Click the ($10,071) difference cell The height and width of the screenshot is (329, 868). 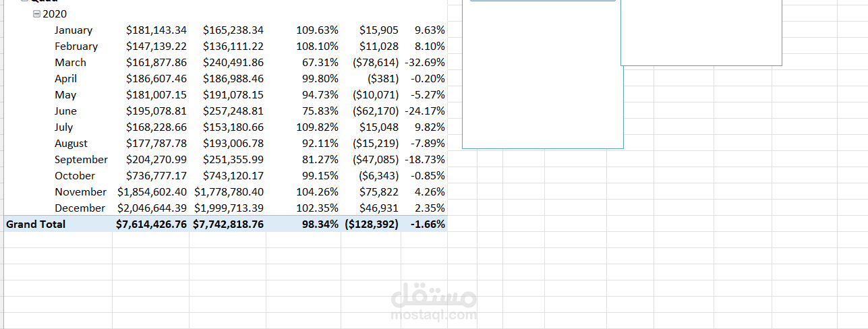[376, 95]
